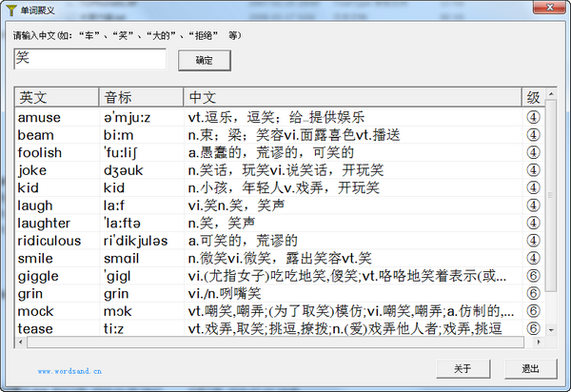Screen dimensions: 571x392
Task: Focus the Chinese input field containing 笑
Action: point(90,59)
